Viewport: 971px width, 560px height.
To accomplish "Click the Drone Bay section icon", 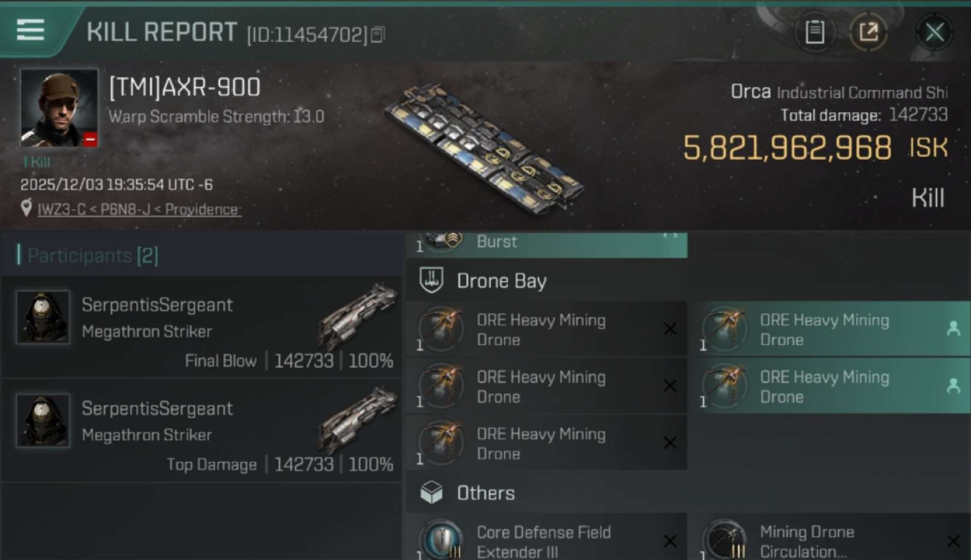I will 432,281.
